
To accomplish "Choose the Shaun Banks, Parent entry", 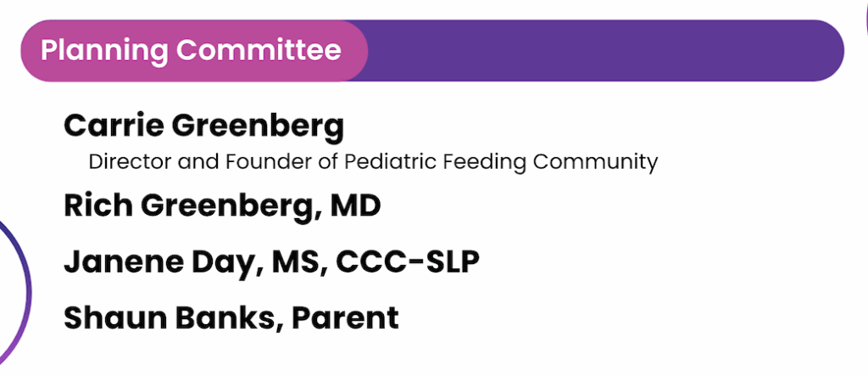I will (x=231, y=317).
